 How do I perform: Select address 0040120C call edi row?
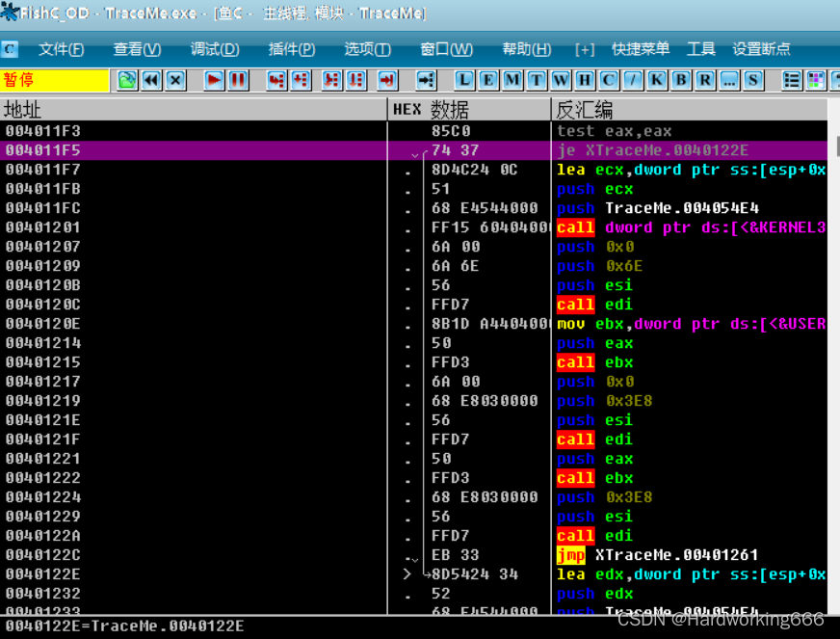pos(413,305)
